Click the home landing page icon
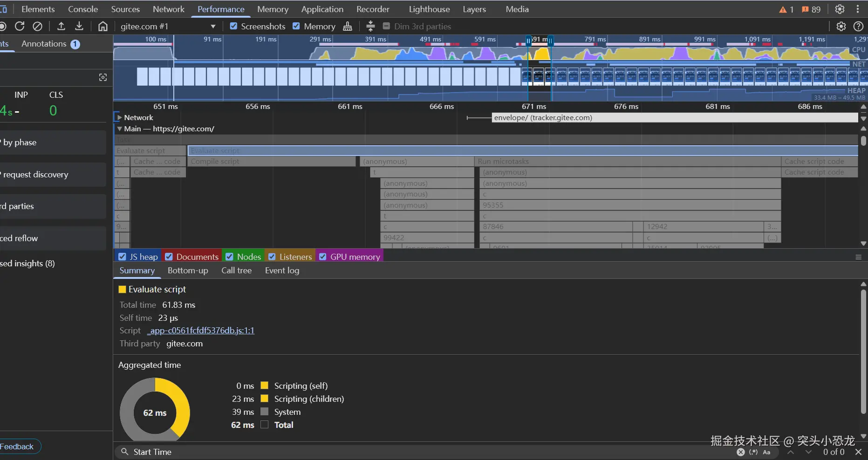The image size is (868, 460). pos(103,27)
